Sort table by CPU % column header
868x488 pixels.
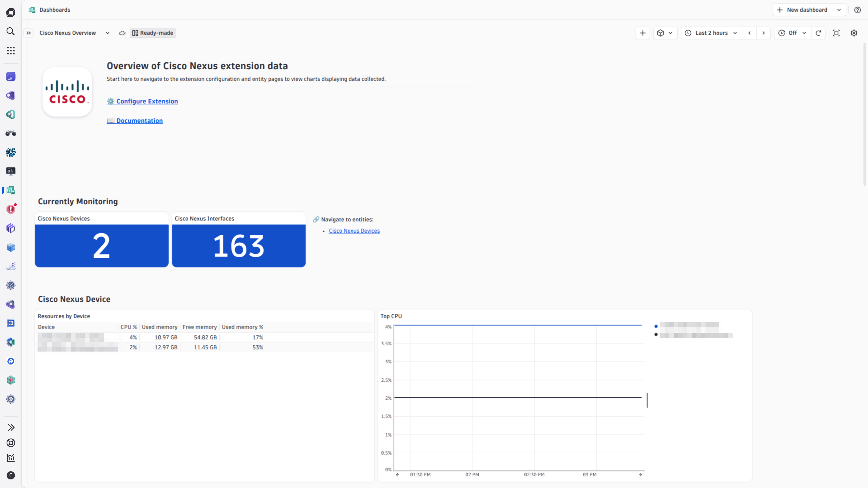129,327
